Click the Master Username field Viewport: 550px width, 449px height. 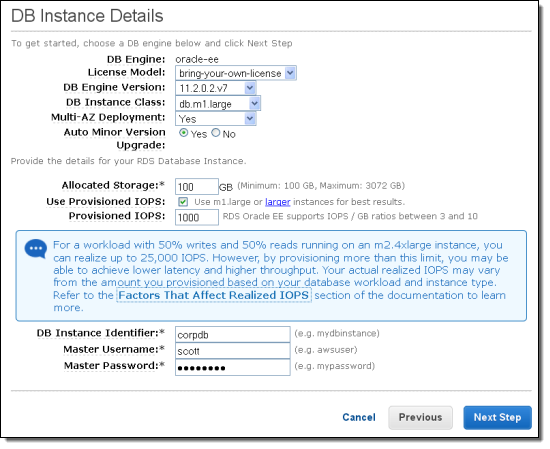tap(233, 351)
